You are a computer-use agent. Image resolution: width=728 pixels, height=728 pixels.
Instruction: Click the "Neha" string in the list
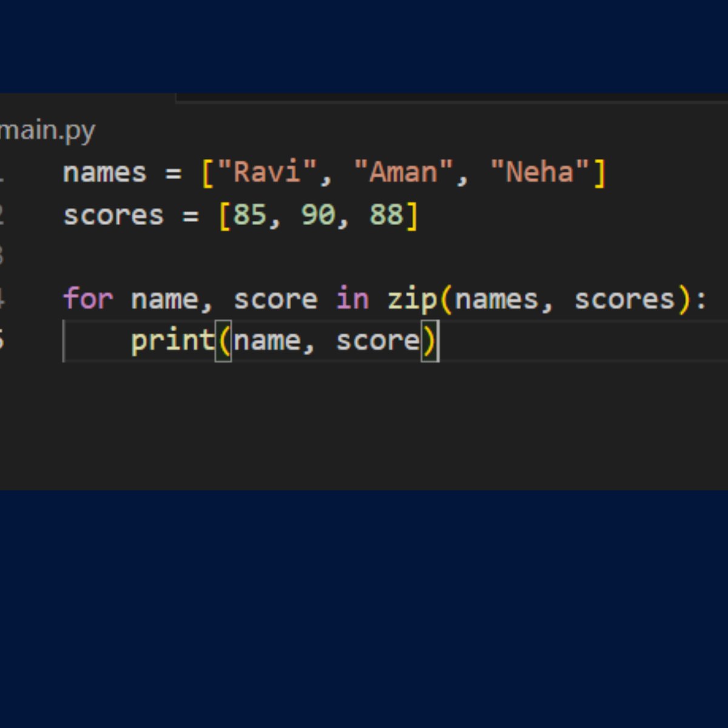pos(540,172)
